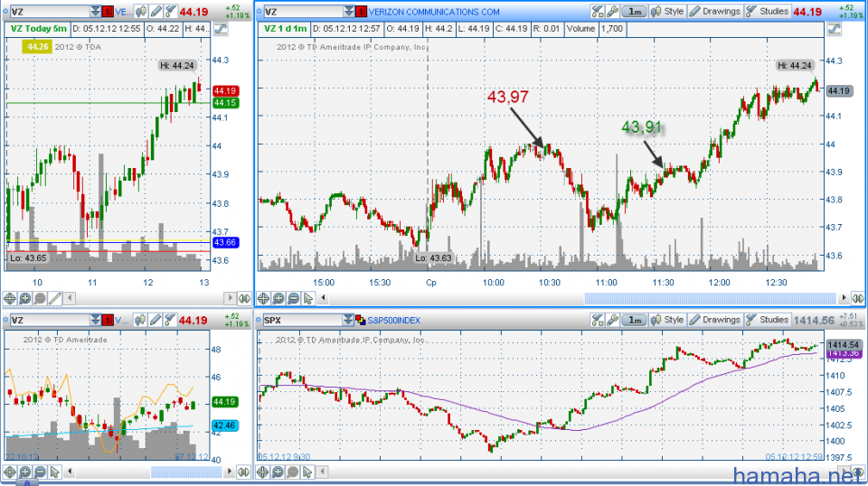Click the VZ symbol input in main chart
This screenshot has width=868, height=486.
(302, 12)
